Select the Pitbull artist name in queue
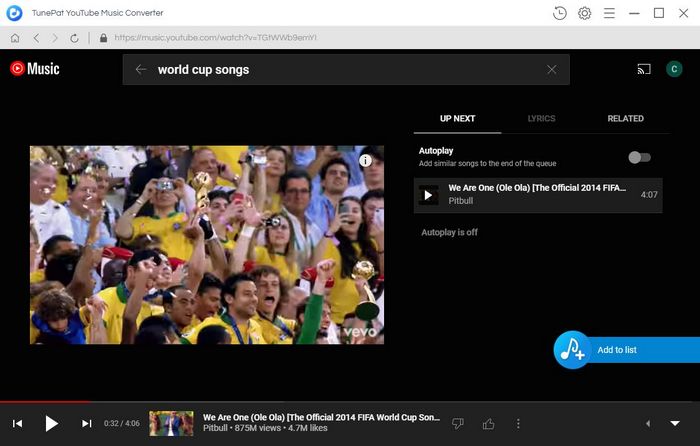700x446 pixels. [x=461, y=201]
